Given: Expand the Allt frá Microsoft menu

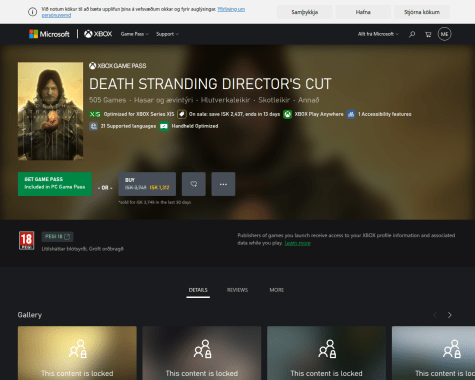Looking at the screenshot, I should click(x=378, y=34).
